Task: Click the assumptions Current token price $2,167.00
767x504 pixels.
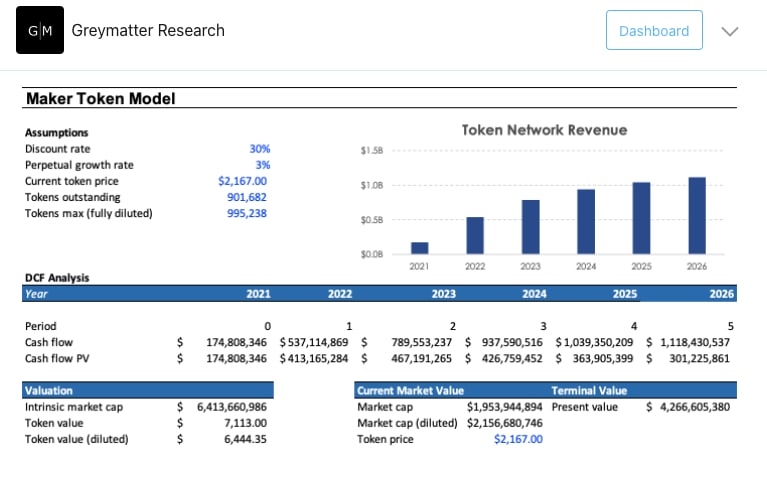Action: (x=243, y=181)
